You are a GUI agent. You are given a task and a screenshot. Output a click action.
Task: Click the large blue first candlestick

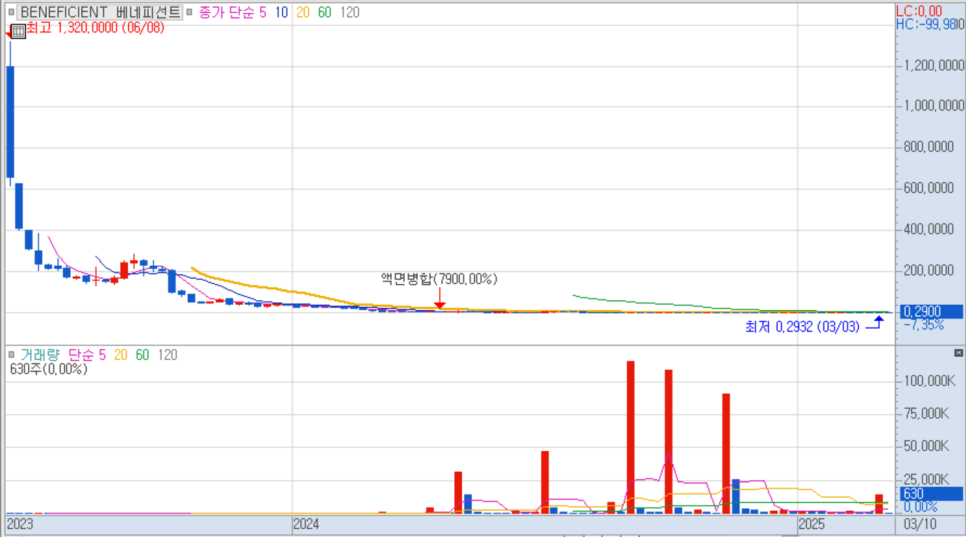[10, 121]
